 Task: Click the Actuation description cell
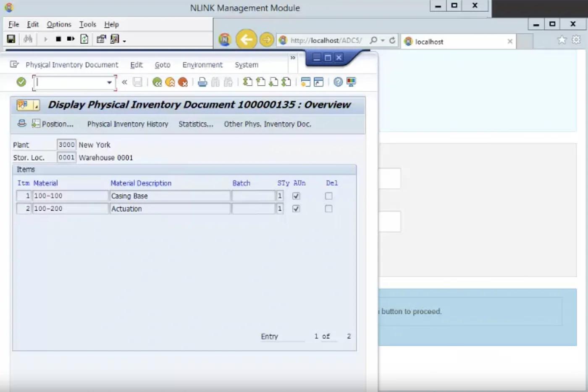point(170,208)
